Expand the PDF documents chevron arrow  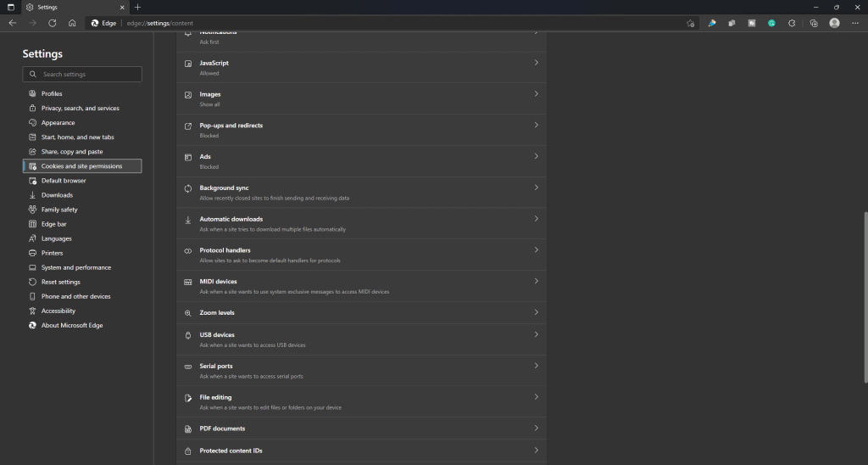[536, 429]
